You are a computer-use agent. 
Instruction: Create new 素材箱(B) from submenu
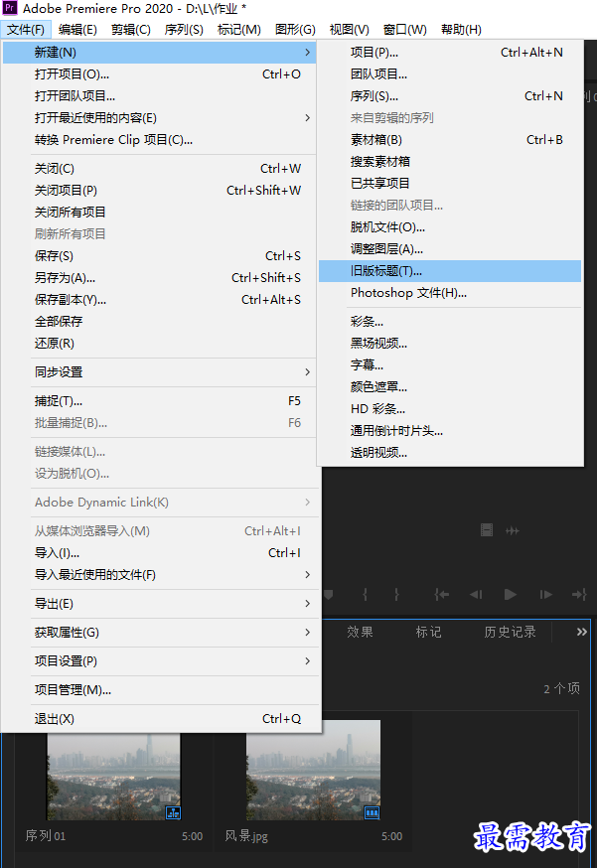click(450, 139)
